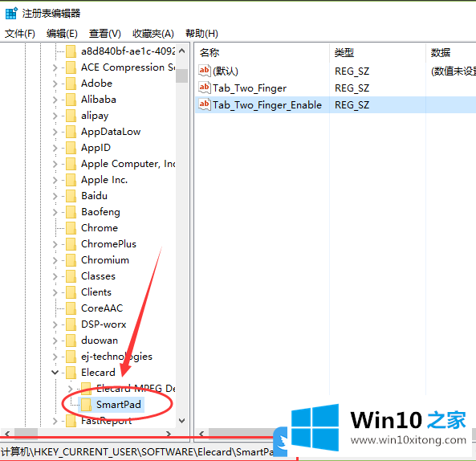Screen dimensions: 476x461
Task: Open the 编辑(E) menu
Action: point(62,34)
